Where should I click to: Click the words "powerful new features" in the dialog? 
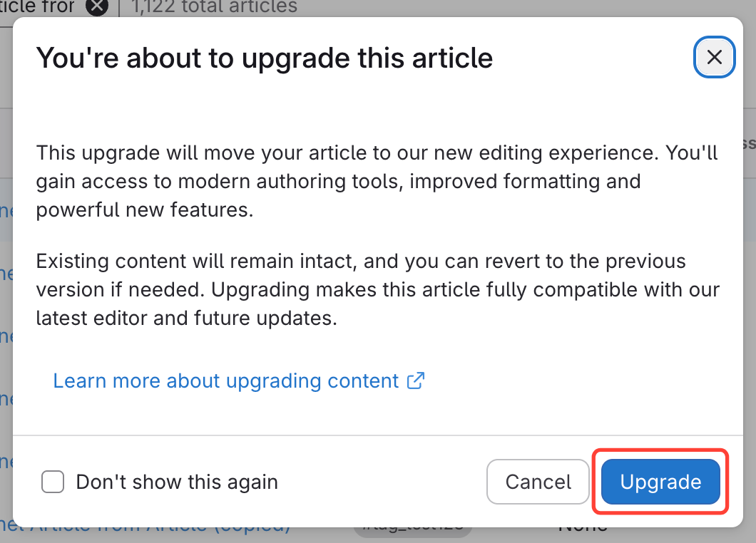[144, 210]
